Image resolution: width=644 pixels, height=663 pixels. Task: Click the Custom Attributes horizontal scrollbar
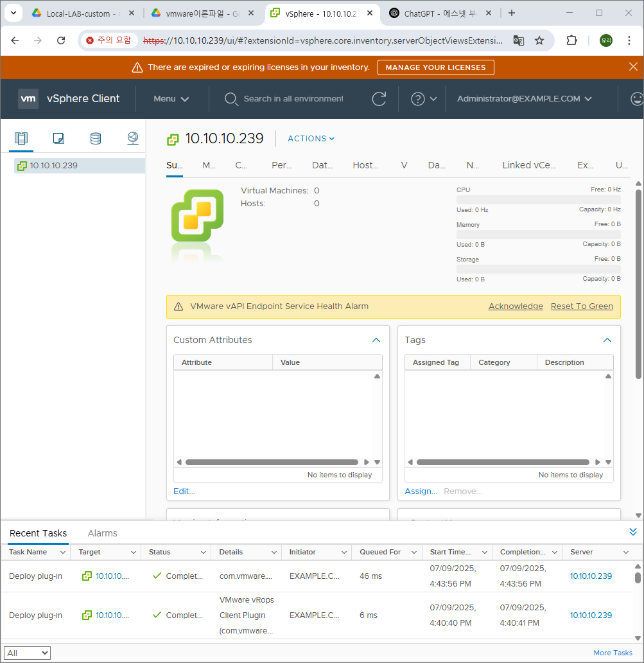click(272, 462)
